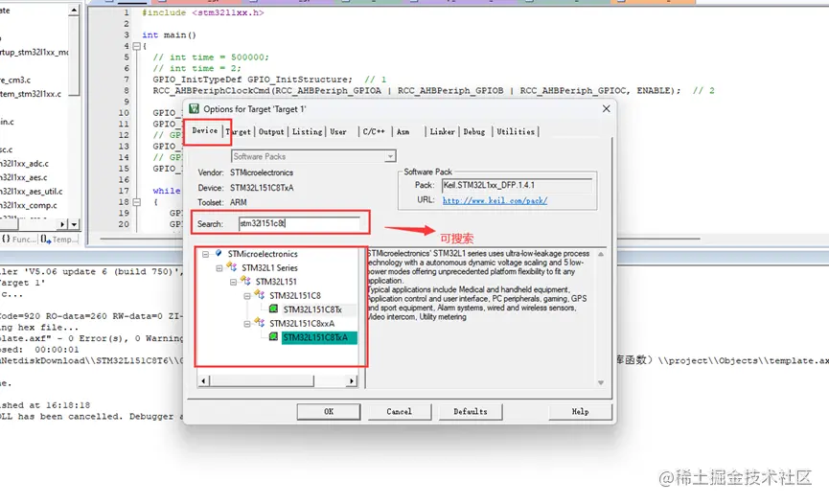829x504 pixels.
Task: Click the STM32L151 subfamily icon
Action: (x=245, y=281)
